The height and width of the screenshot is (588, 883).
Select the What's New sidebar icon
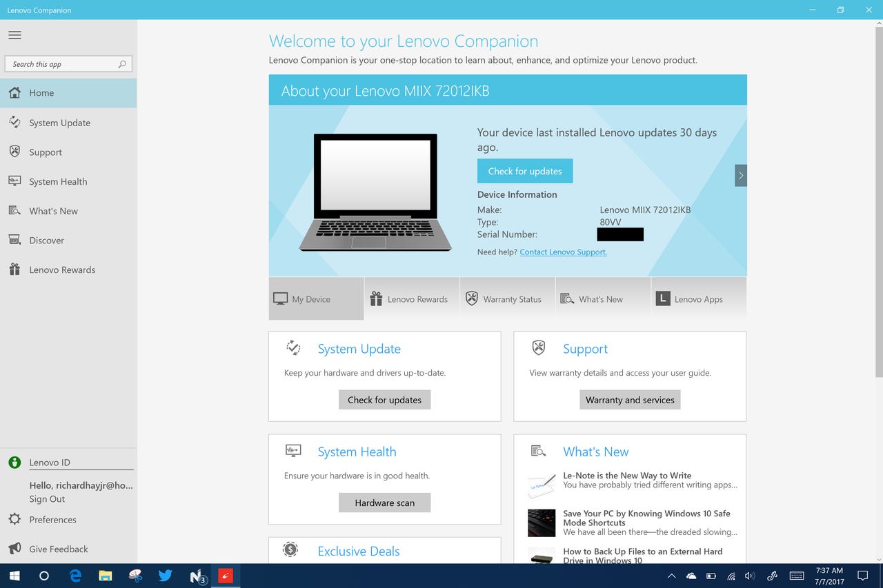coord(14,210)
